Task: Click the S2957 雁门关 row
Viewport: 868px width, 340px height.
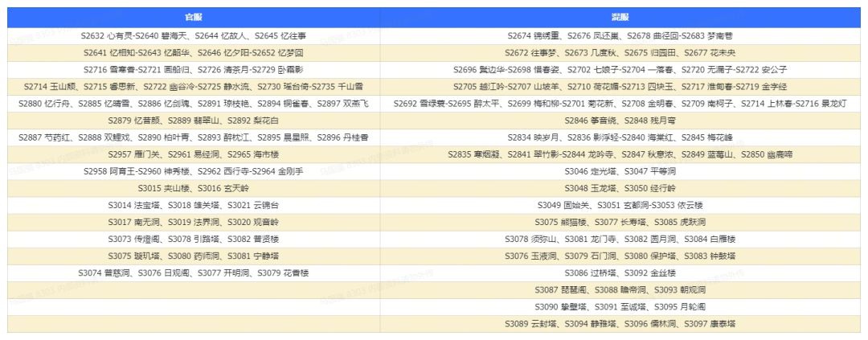Action: 193,154
